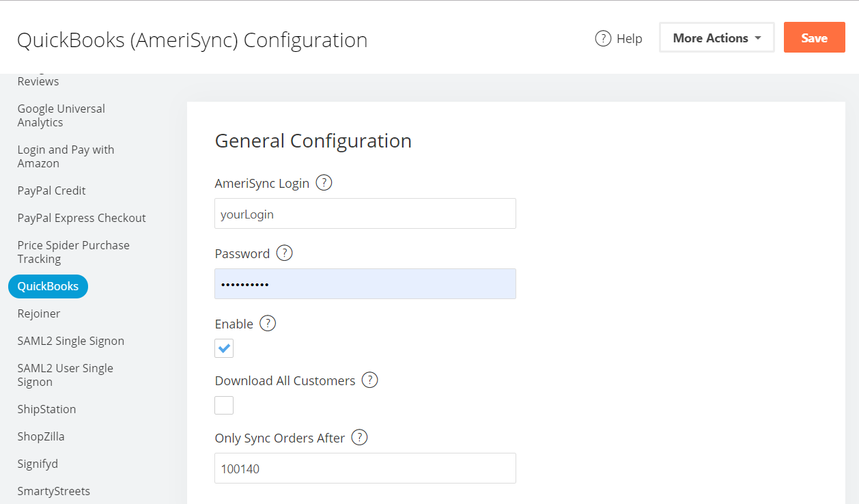Check the Download All Customers checkbox

pos(224,405)
